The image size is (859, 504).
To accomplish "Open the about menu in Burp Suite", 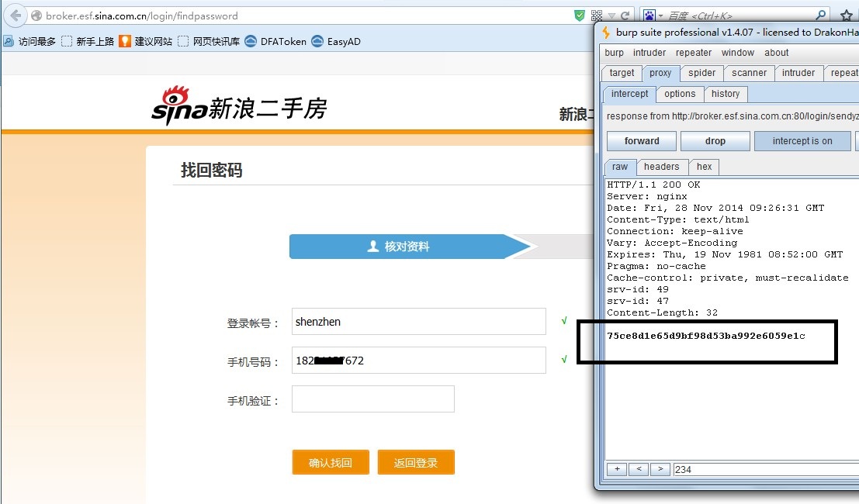I will click(776, 53).
